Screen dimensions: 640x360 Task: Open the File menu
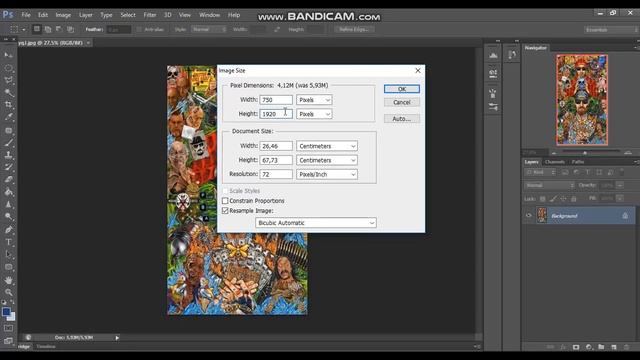coord(26,15)
